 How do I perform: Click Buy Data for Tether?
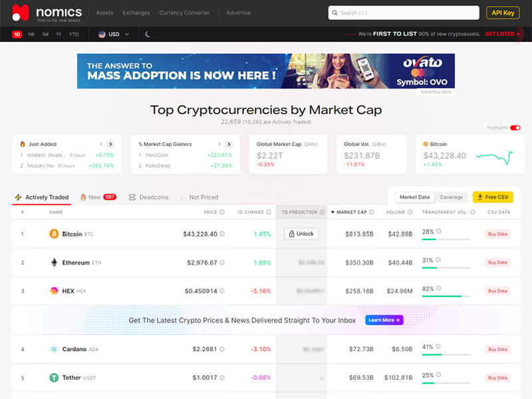(x=497, y=378)
